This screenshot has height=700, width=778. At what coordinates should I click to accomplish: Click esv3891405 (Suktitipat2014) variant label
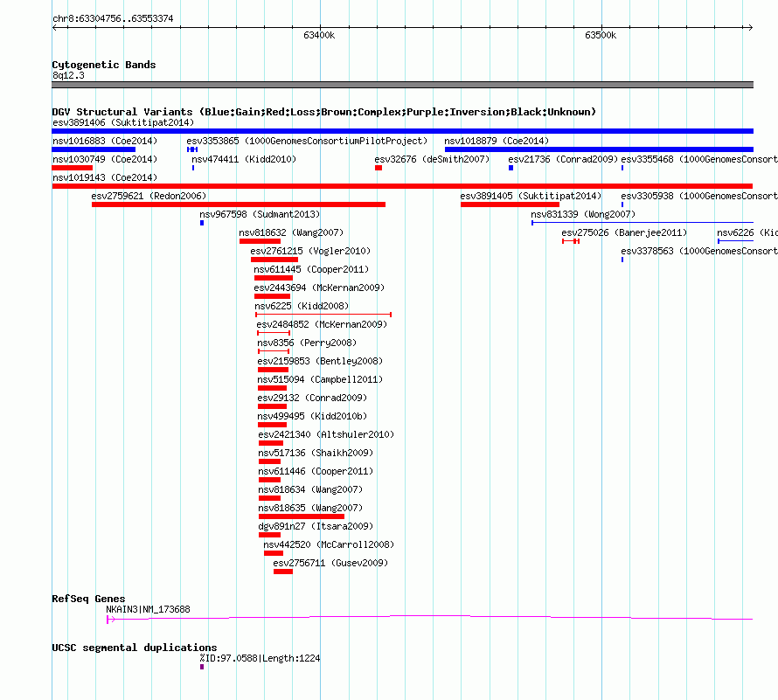(531, 196)
